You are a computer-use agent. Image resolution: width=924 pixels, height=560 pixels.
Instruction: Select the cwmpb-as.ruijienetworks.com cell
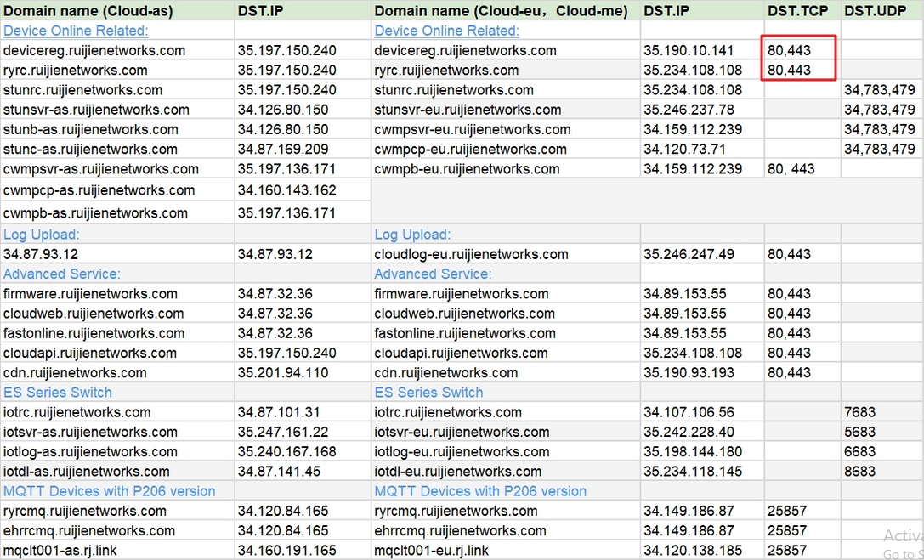[95, 213]
